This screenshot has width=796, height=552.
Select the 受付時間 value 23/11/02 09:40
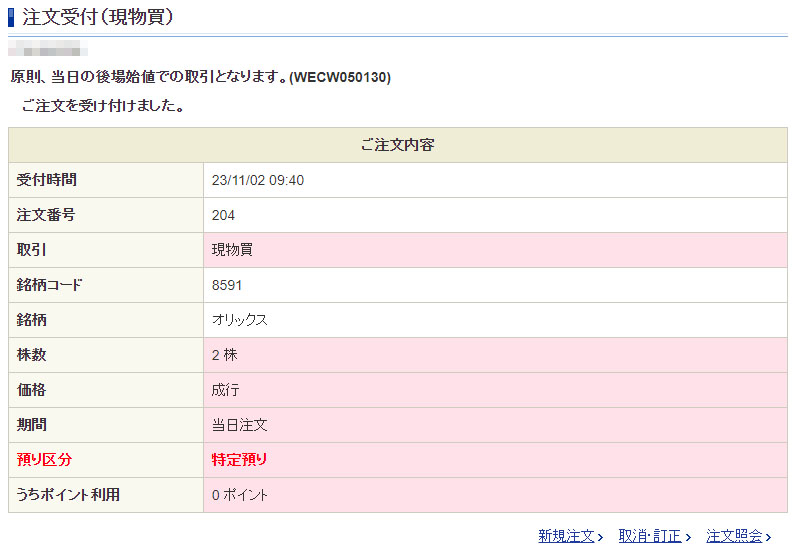pos(258,180)
